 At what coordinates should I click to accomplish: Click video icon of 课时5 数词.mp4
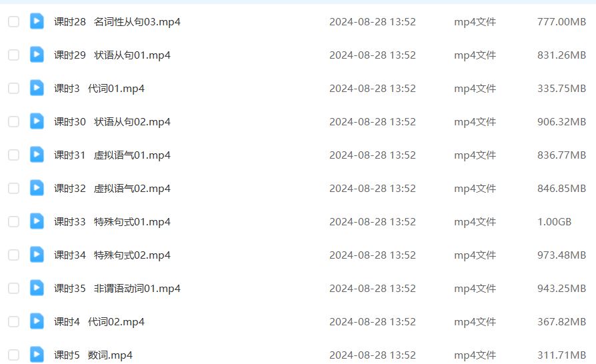(37, 355)
